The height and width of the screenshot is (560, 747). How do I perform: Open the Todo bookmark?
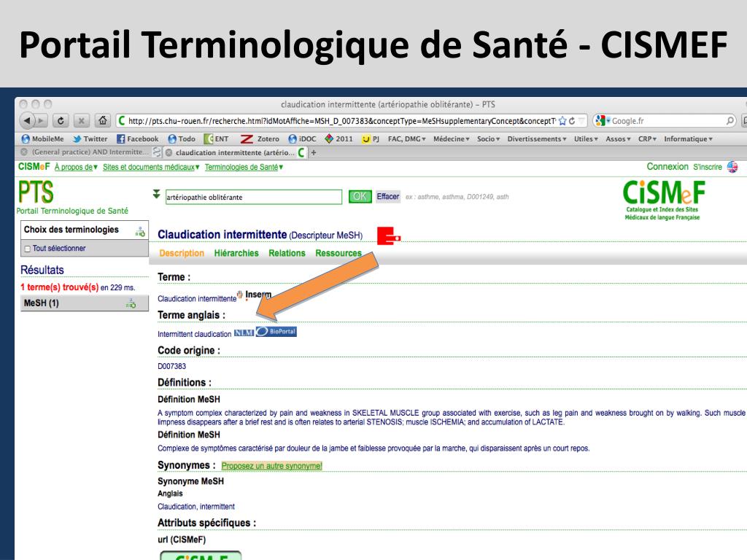[x=182, y=139]
